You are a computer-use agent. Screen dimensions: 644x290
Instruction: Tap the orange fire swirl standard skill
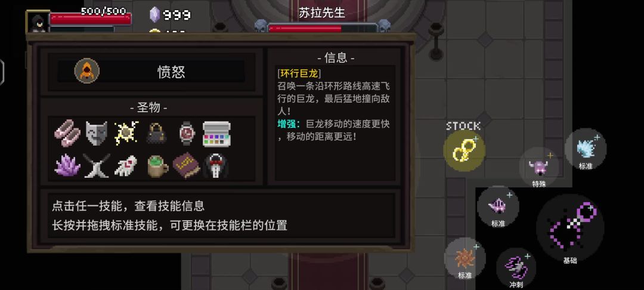click(x=465, y=258)
